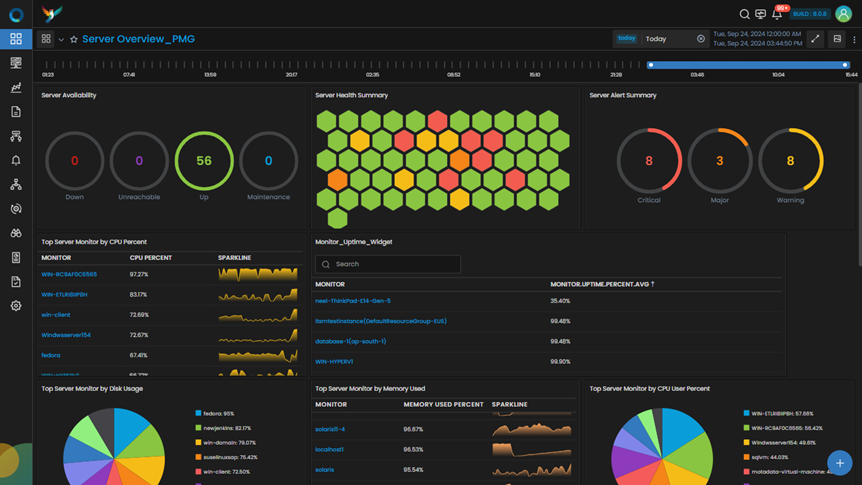Click the dashboard grid icon beside title
Screen dimensions: 862x485
pos(46,38)
